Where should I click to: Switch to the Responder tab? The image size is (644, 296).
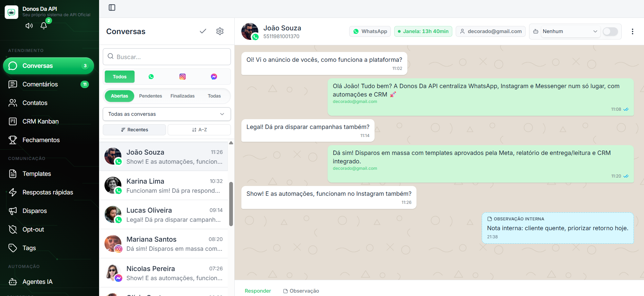(258, 291)
